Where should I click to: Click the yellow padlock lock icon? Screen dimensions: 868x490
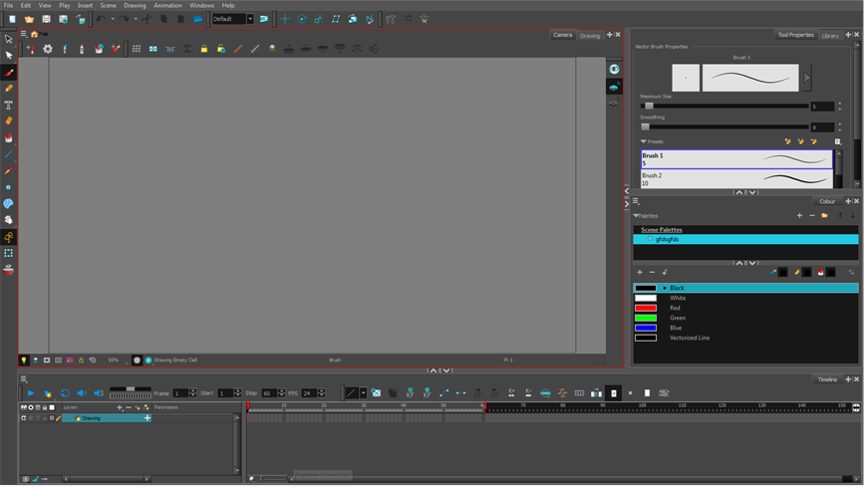[x=204, y=49]
